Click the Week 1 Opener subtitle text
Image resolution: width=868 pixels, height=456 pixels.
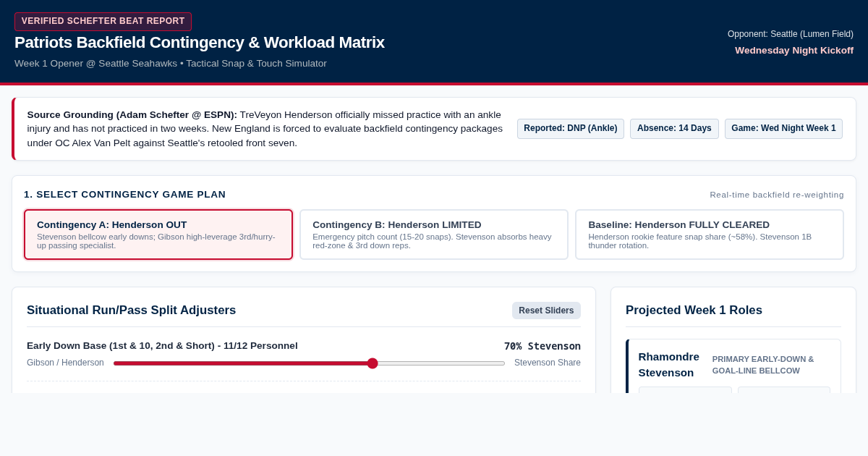click(171, 64)
